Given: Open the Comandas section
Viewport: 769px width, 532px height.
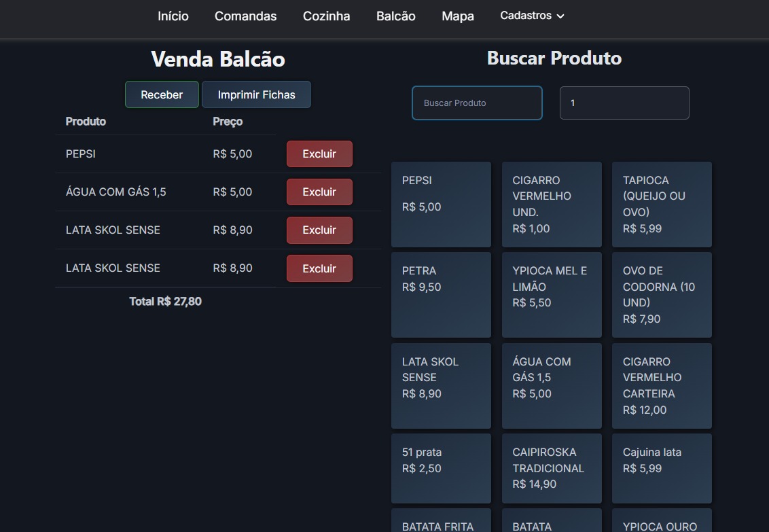Looking at the screenshot, I should click(245, 16).
